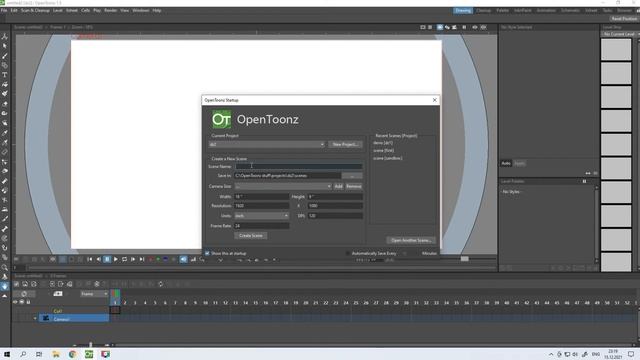The height and width of the screenshot is (360, 640).
Task: Click the Add camera size button
Action: point(338,186)
